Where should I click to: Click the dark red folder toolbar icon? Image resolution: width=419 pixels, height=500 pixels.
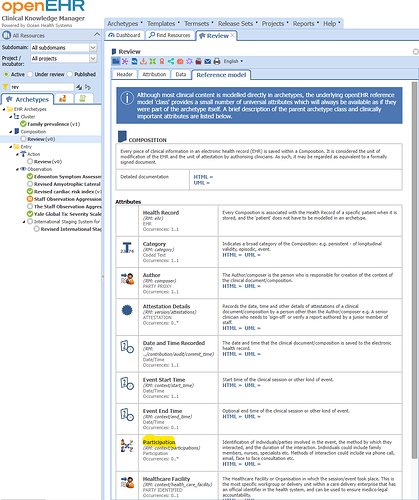click(199, 61)
